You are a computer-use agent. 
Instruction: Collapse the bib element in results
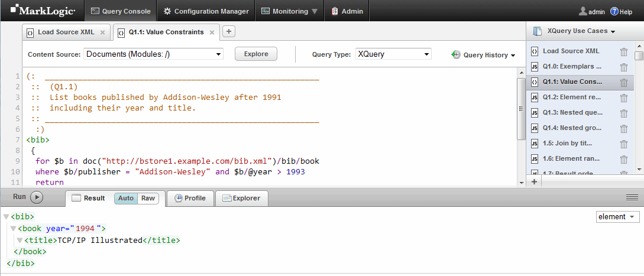coord(6,216)
